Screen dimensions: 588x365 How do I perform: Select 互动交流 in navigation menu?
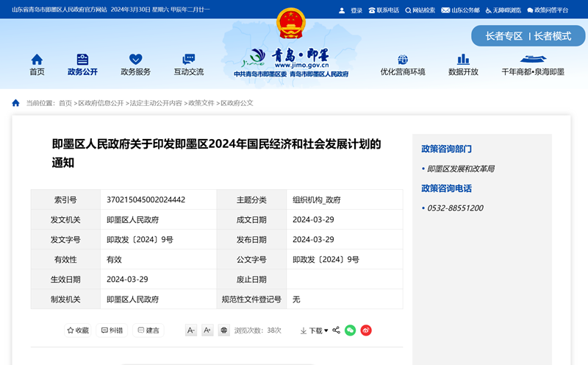[188, 65]
